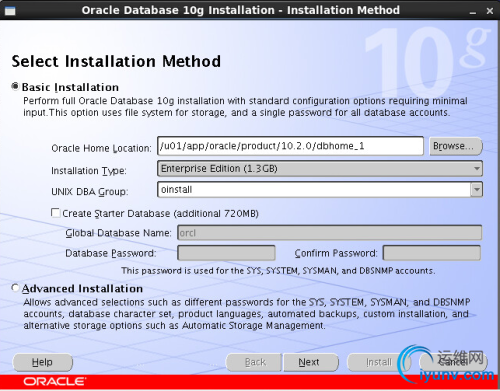Click the oinstall text in UNIX DBA Group
The width and height of the screenshot is (500, 391).
[x=176, y=190]
